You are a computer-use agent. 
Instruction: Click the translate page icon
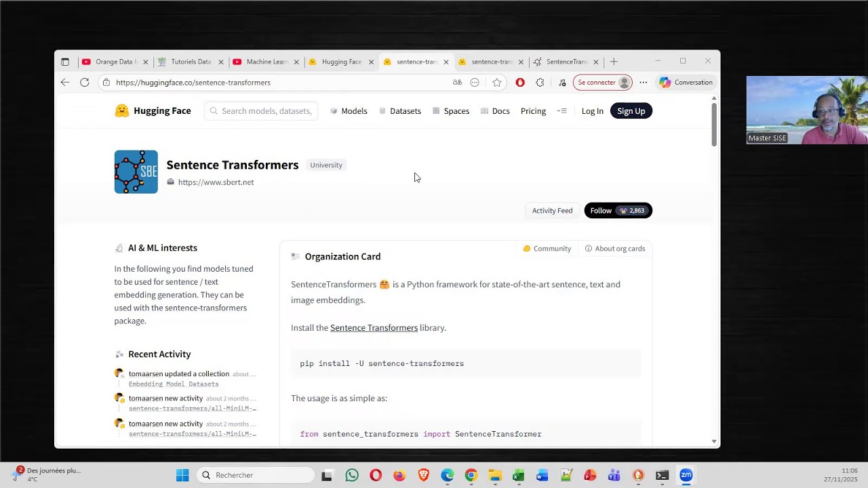(x=457, y=83)
